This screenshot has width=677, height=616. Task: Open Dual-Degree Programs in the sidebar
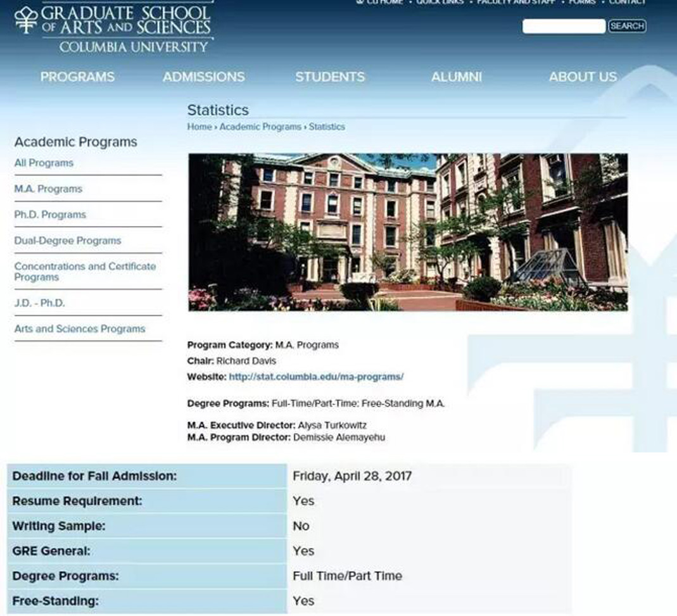point(68,241)
